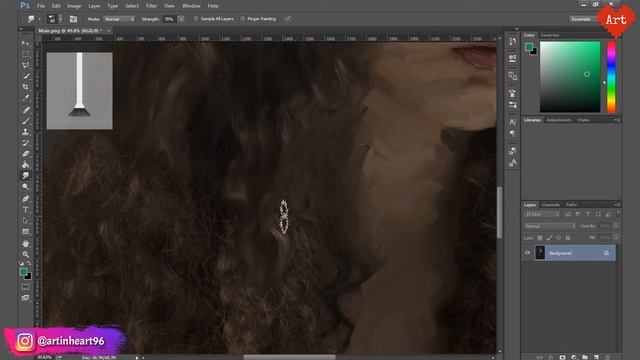Open the Select menu
Image resolution: width=640 pixels, height=360 pixels.
(132, 6)
